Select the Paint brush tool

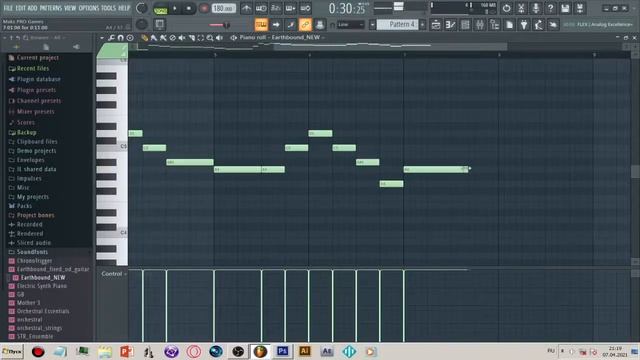point(154,38)
